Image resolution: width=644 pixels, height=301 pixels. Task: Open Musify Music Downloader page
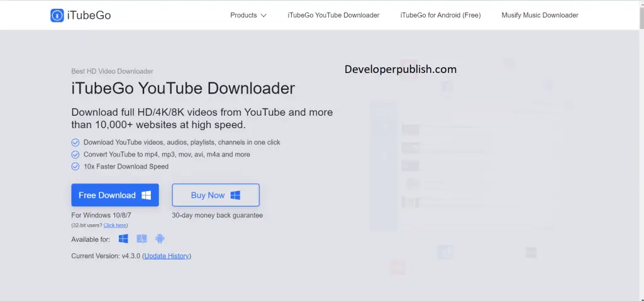(540, 15)
